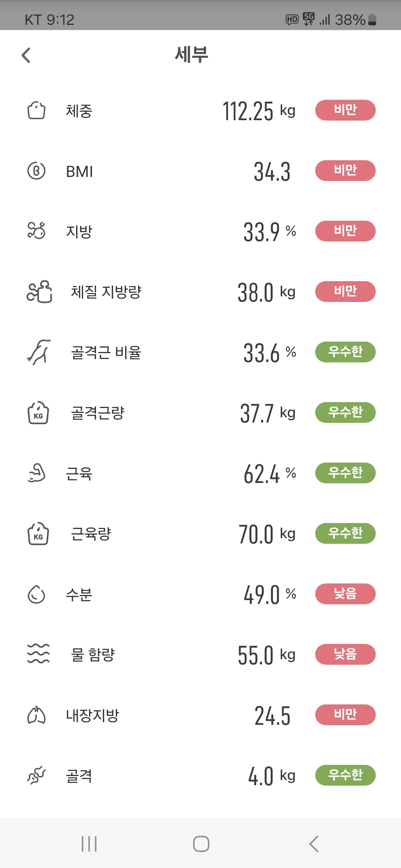401x868 pixels.
Task: Tap the BMI circle icon
Action: [36, 171]
